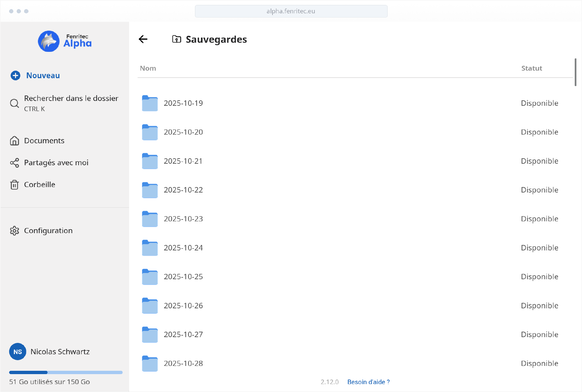The image size is (582, 392).
Task: Click the NS user avatar
Action: pyautogui.click(x=18, y=352)
